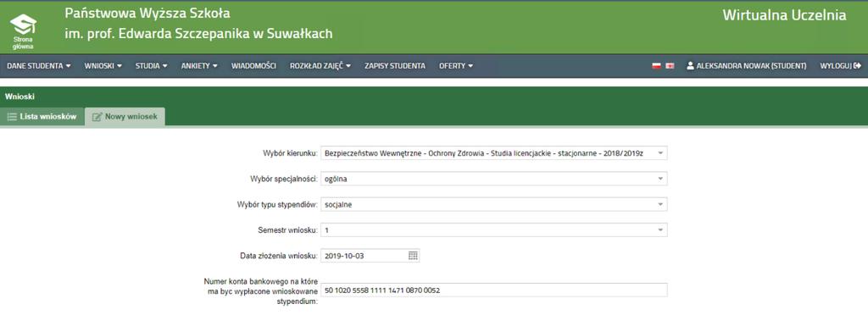
Task: Click the logout arrow icon next to Wyloguj
Action: (858, 66)
